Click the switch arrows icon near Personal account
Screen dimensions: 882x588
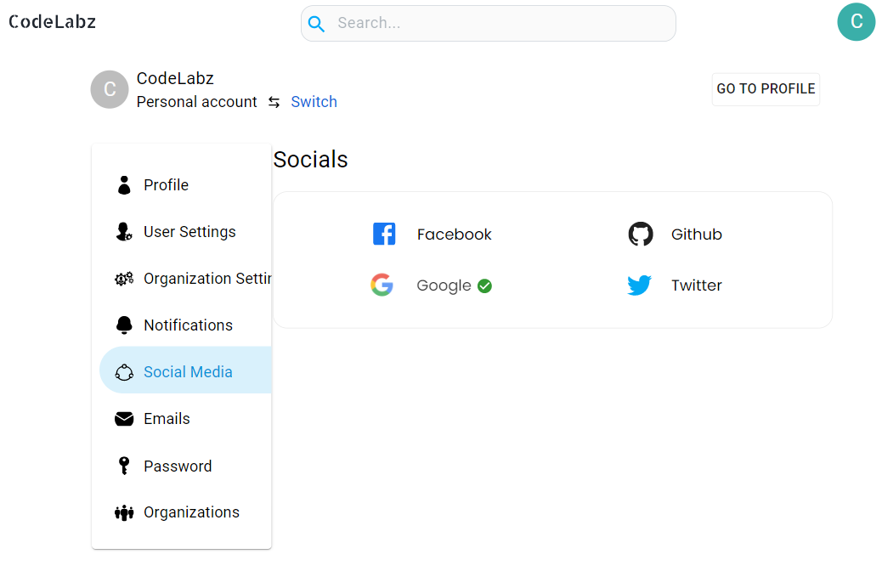pyautogui.click(x=273, y=101)
